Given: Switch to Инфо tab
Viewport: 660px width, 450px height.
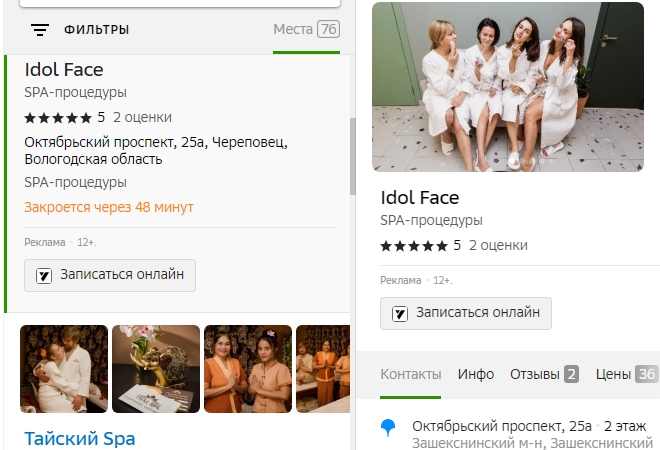Looking at the screenshot, I should pos(476,374).
